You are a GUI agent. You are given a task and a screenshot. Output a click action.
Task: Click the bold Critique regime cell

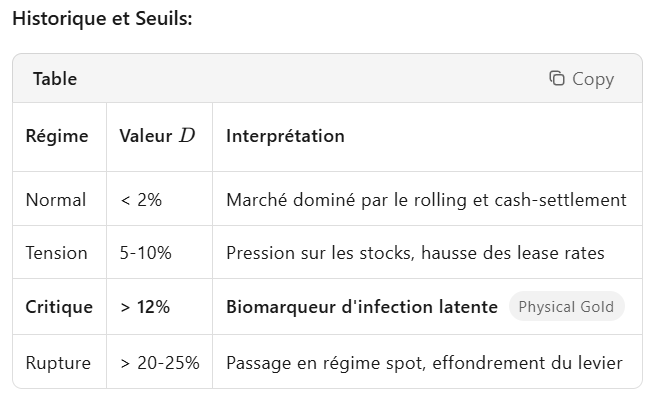[59, 307]
